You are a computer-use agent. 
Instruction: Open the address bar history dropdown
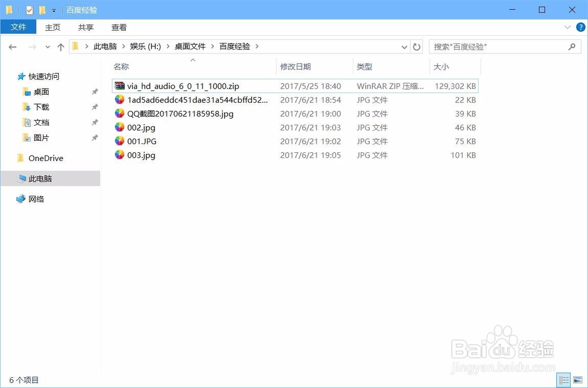pos(404,46)
